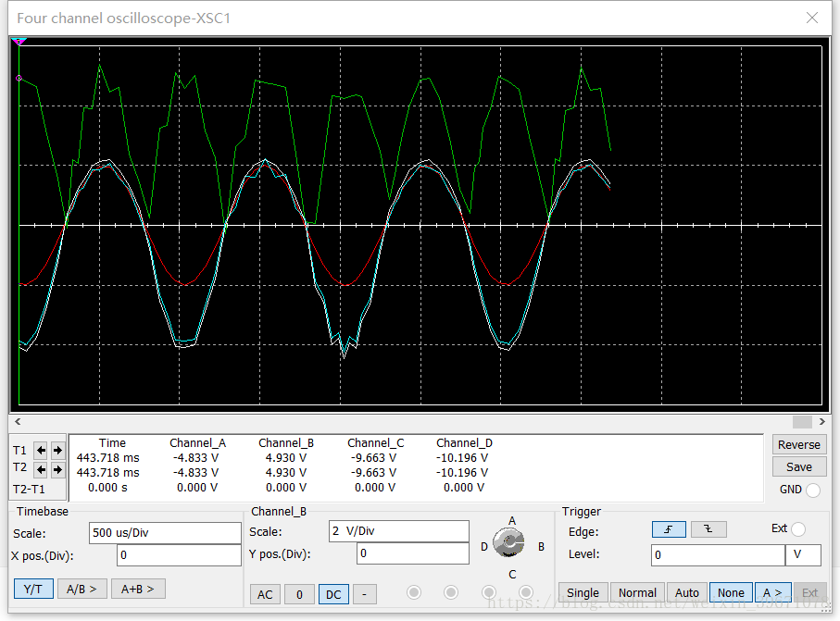
Task: Click the Channel_B Scale field
Action: 399,531
